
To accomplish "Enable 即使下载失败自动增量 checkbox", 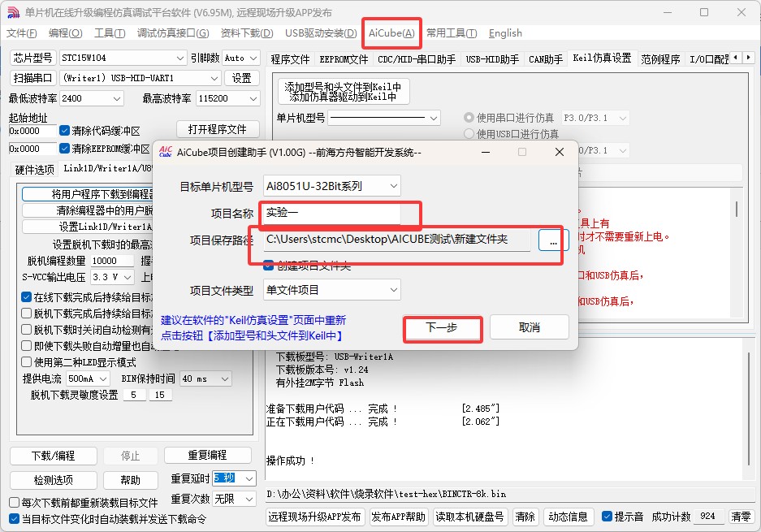I will (x=27, y=346).
